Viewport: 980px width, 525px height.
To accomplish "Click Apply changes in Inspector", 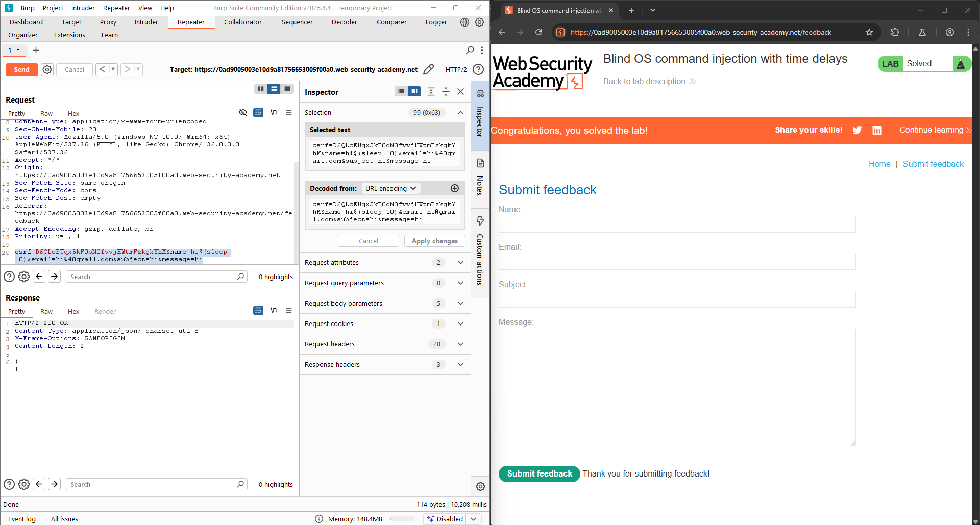I will 434,241.
